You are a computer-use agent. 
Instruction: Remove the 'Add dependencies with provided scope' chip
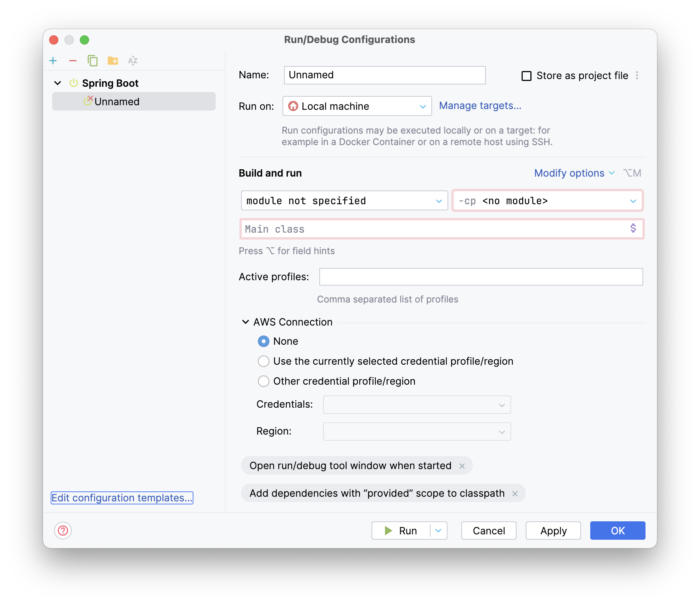click(515, 493)
